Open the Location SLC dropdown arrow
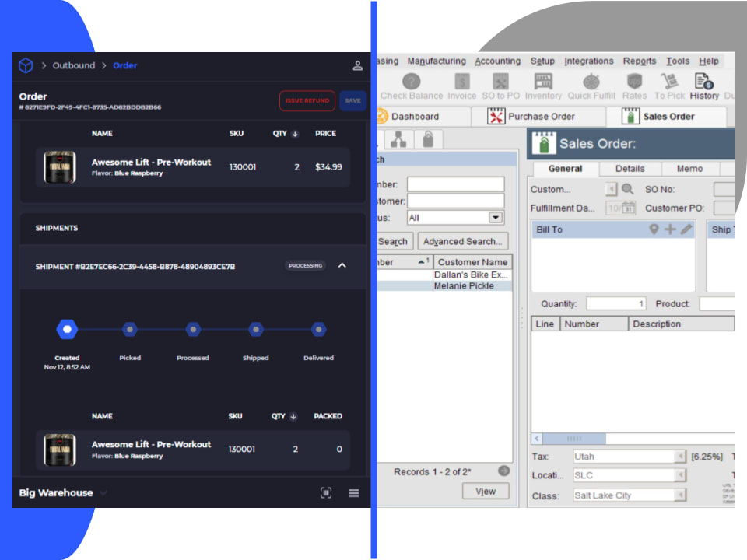The height and width of the screenshot is (560, 747). coord(681,475)
